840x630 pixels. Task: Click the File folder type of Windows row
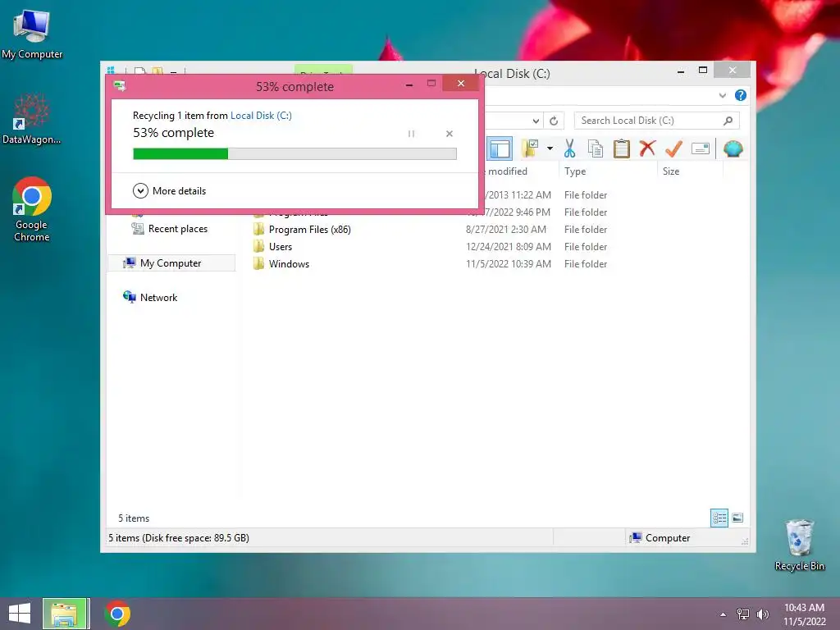[586, 264]
